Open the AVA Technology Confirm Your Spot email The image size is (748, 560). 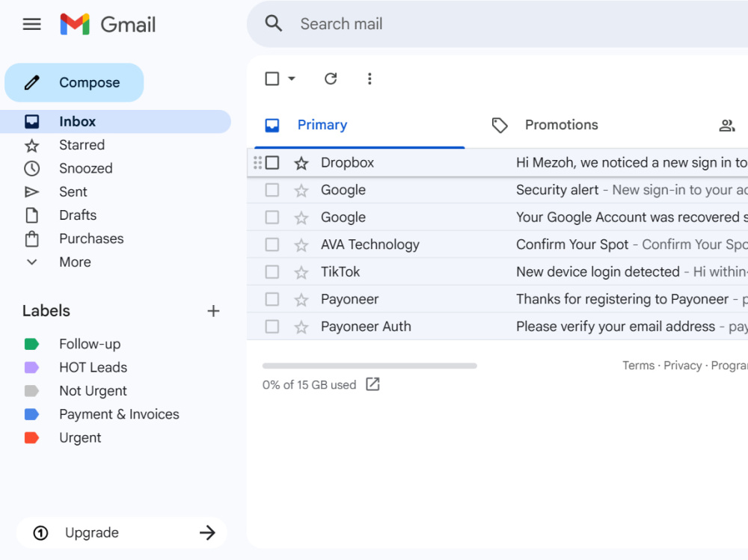[497, 244]
